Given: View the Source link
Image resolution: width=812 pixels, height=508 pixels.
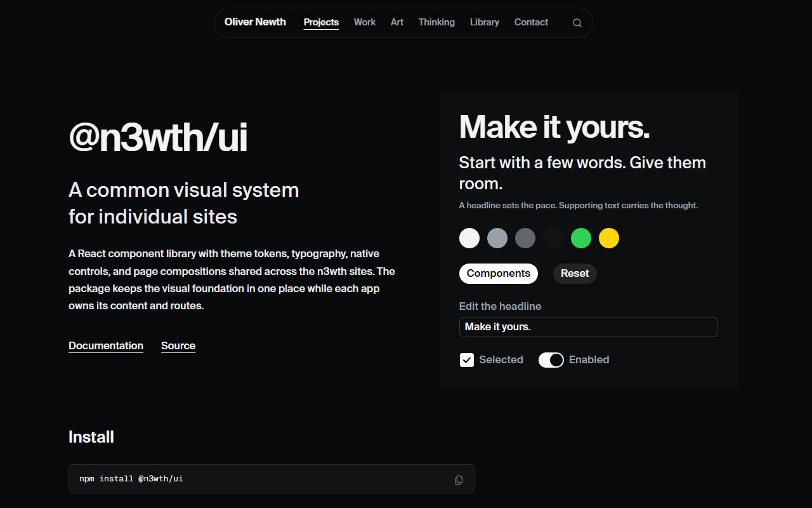Looking at the screenshot, I should coord(178,345).
